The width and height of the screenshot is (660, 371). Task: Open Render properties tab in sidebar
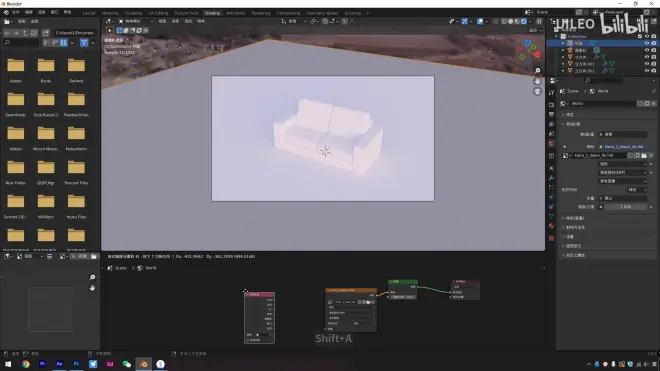point(551,104)
